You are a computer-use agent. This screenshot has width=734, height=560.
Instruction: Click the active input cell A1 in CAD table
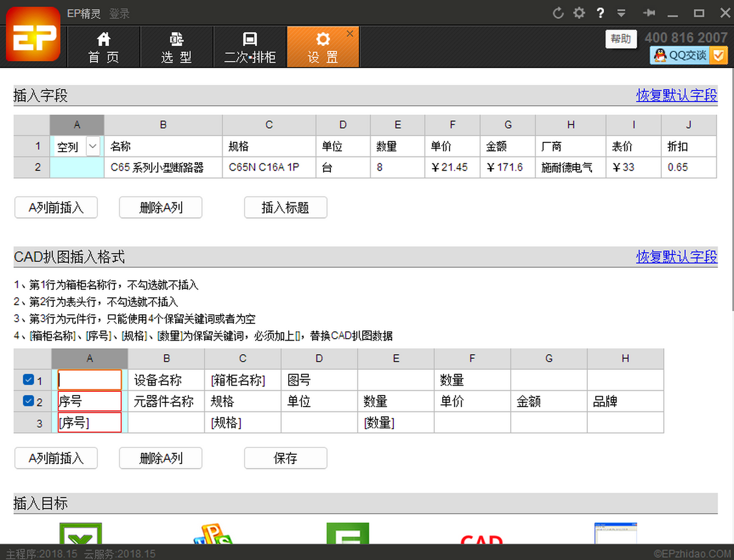click(x=90, y=380)
